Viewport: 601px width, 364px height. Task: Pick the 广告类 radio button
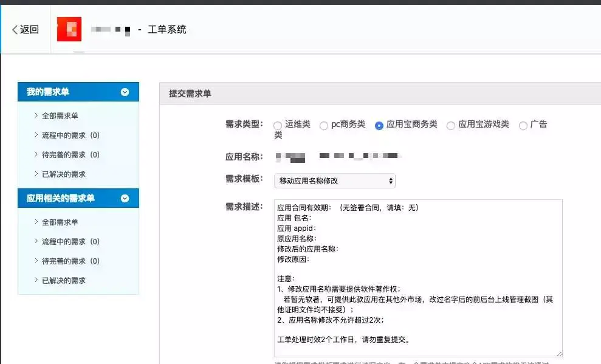(x=523, y=126)
